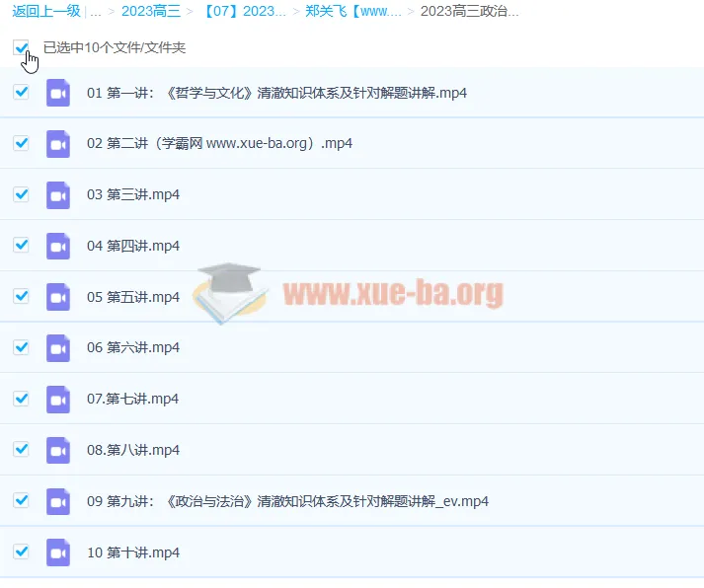Click video icon beside 08.第八讲.mp4
704x588 pixels.
click(58, 450)
